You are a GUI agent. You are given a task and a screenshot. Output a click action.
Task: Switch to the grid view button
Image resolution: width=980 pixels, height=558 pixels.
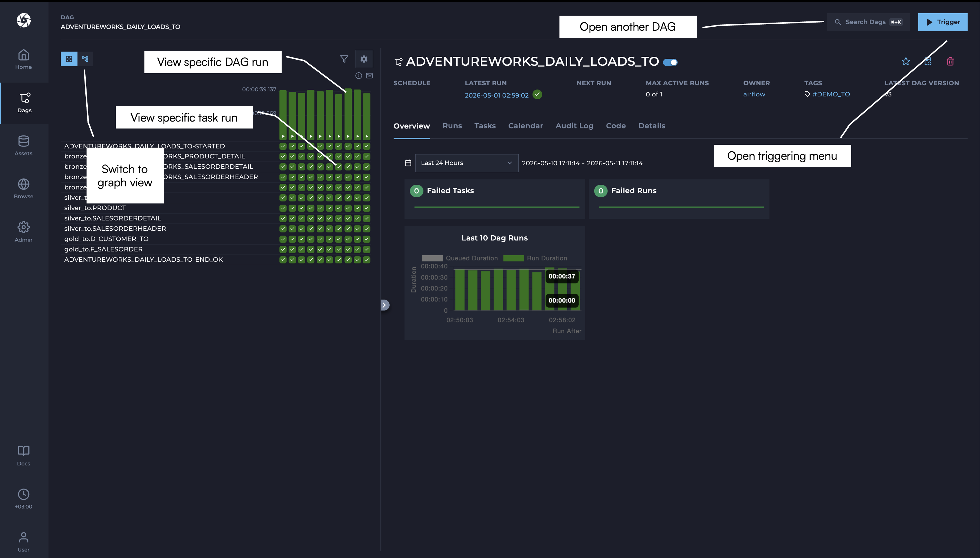pyautogui.click(x=69, y=59)
